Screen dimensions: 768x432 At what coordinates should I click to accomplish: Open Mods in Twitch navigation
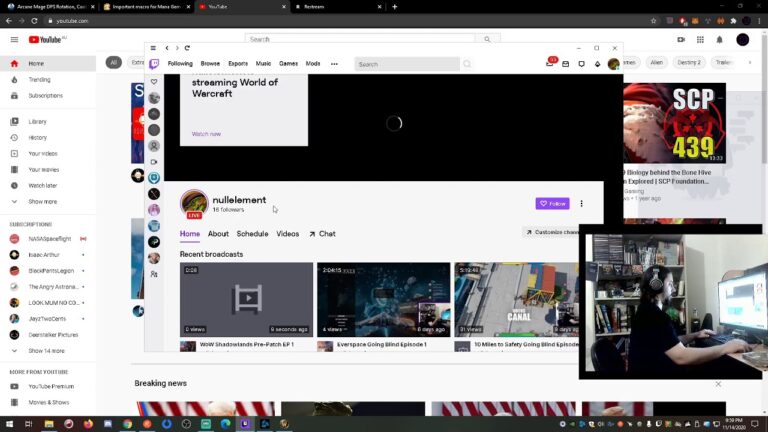pos(313,64)
